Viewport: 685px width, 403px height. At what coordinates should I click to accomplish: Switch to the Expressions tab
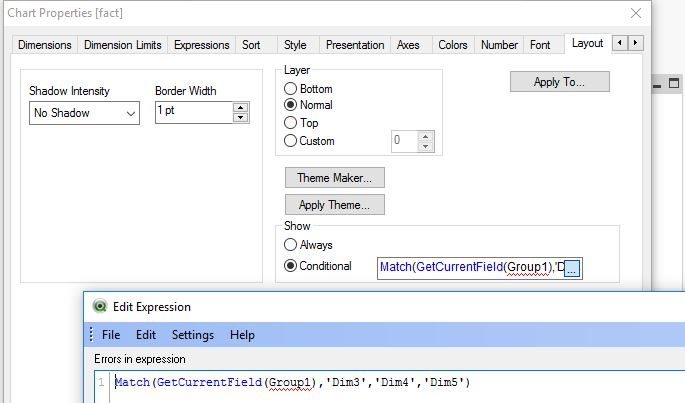(201, 45)
